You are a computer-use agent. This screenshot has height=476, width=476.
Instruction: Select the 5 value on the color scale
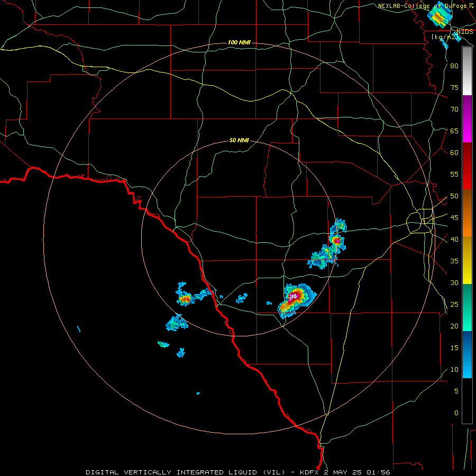click(456, 391)
